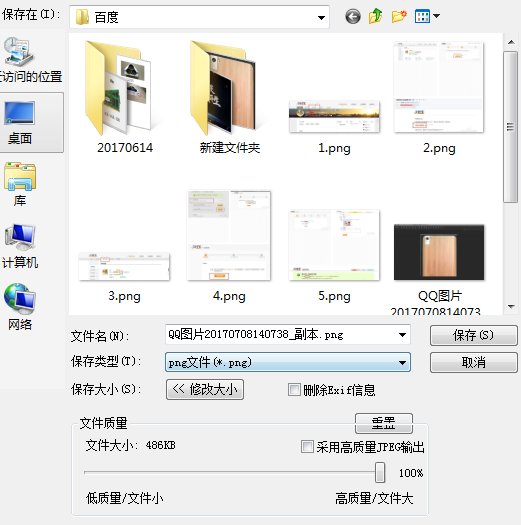
Task: Open the 保存类型 png文件 dropdown
Action: coord(288,362)
